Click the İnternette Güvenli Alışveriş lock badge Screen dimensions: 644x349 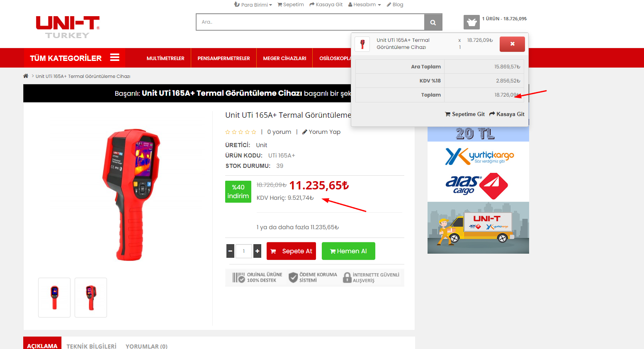(371, 277)
